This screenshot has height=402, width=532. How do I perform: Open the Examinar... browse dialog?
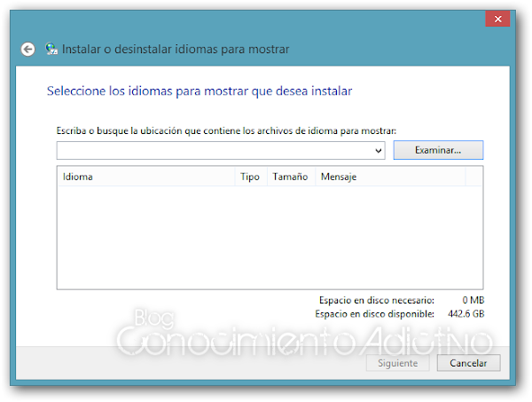pos(438,150)
